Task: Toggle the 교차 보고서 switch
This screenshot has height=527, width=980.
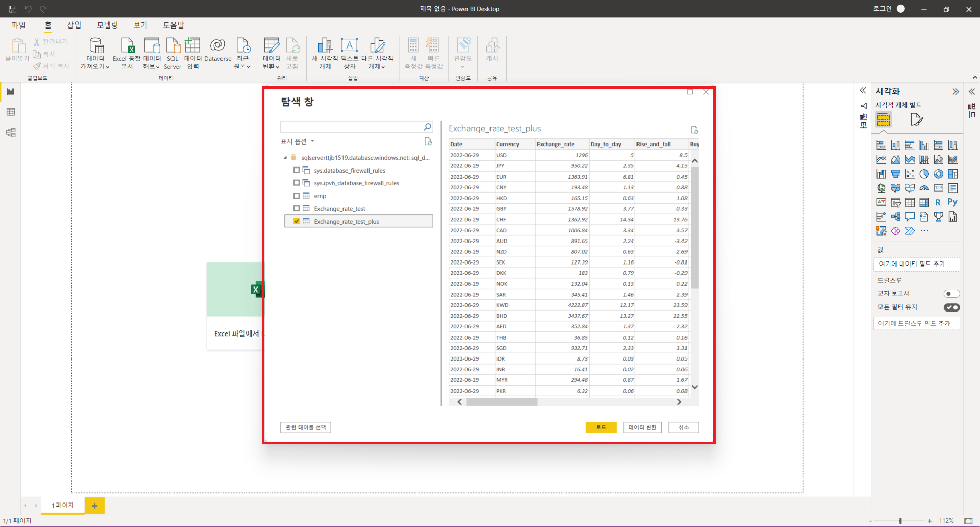Action: pyautogui.click(x=951, y=294)
